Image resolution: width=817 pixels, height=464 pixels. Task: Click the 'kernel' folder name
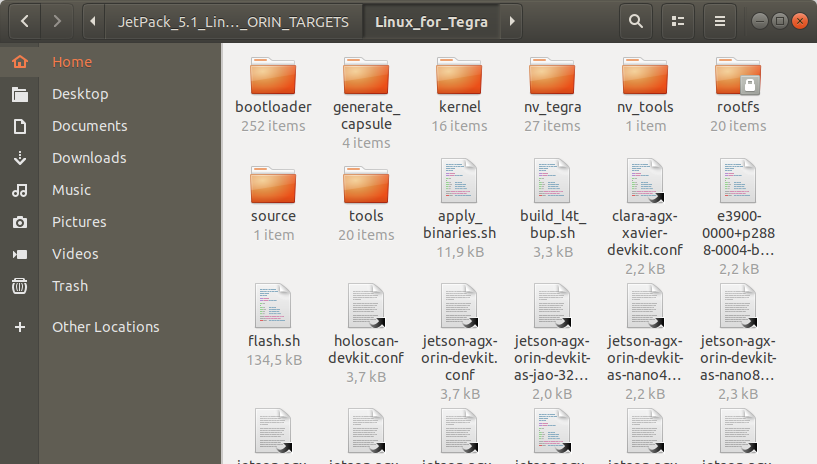[460, 107]
